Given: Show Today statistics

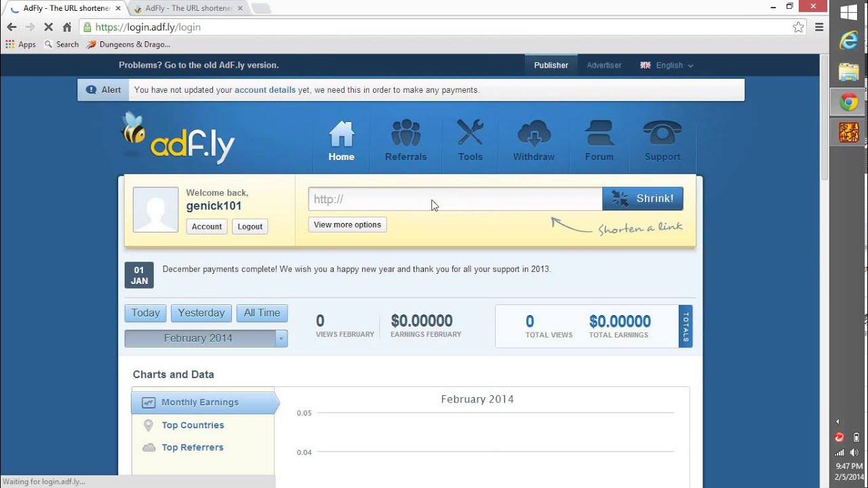Looking at the screenshot, I should pos(146,312).
